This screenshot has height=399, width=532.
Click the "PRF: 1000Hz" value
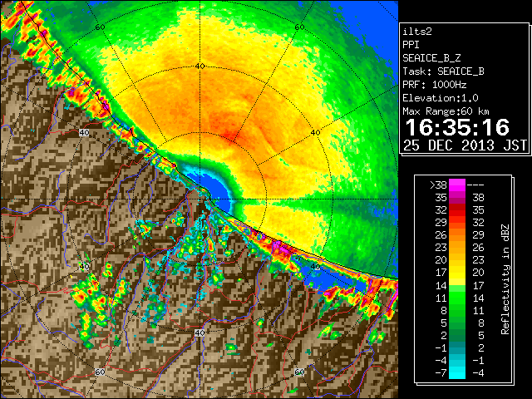pos(434,85)
